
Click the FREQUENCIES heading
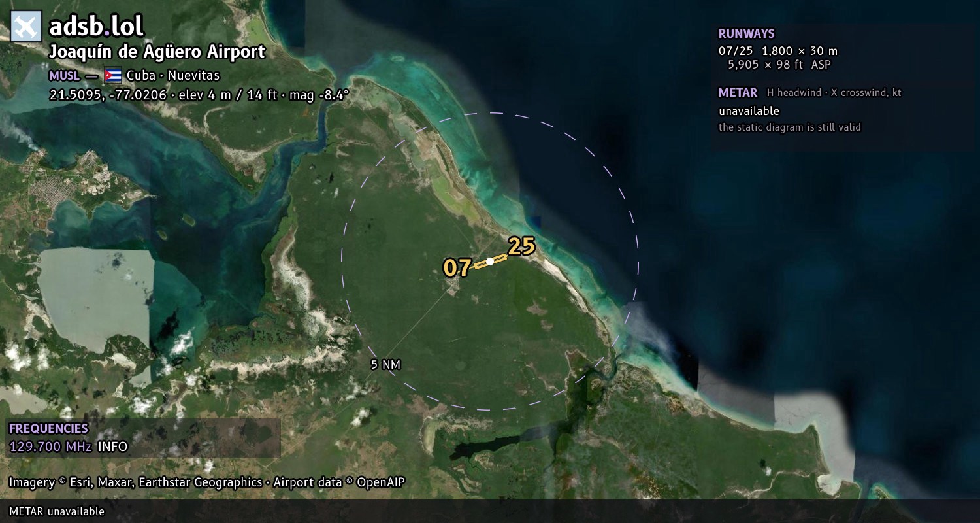pyautogui.click(x=48, y=429)
